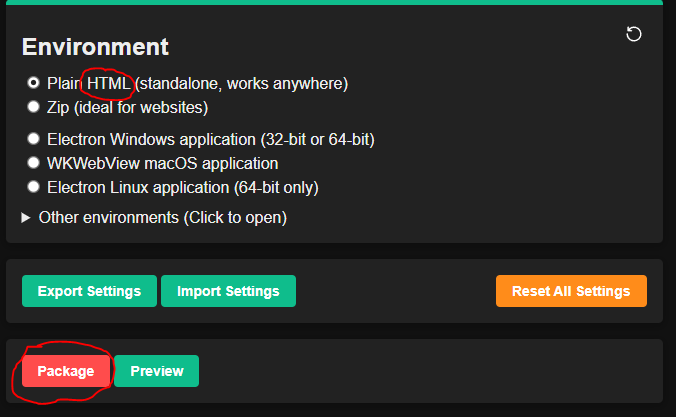Click the reset Environment section icon
The image size is (676, 417).
point(633,34)
